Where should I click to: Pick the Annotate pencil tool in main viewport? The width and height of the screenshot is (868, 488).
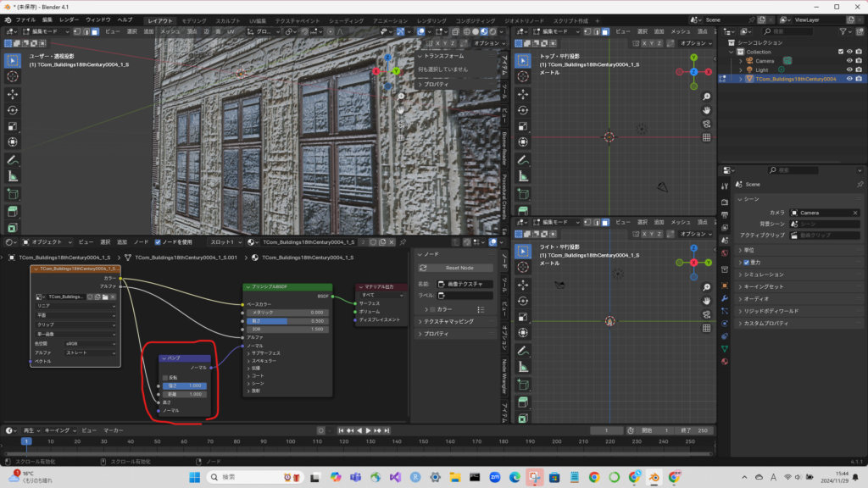tap(13, 159)
